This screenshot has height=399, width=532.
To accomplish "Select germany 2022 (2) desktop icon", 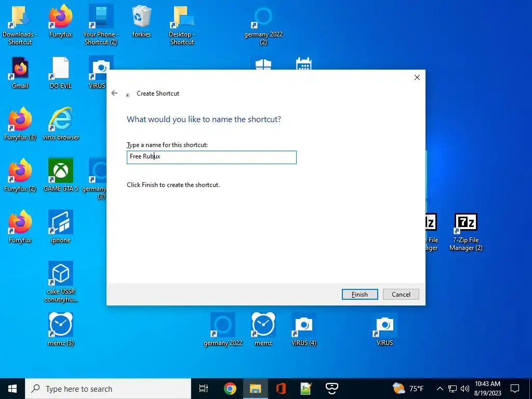I will [x=263, y=25].
